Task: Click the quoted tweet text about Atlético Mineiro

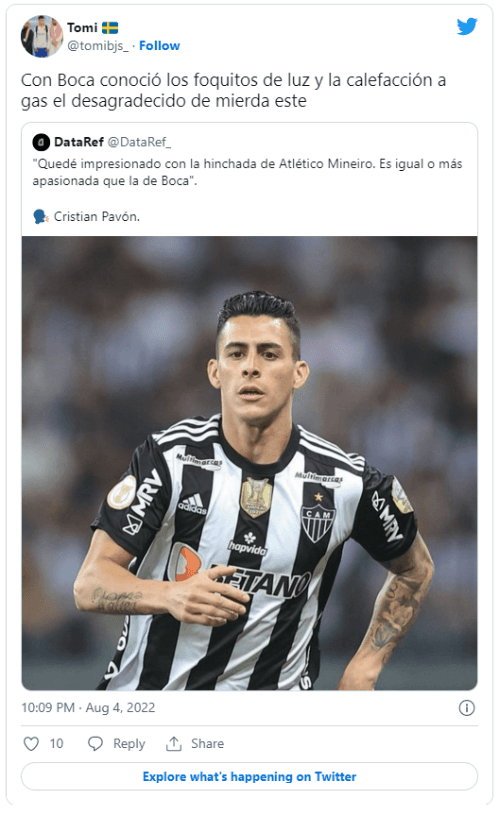Action: [x=247, y=172]
